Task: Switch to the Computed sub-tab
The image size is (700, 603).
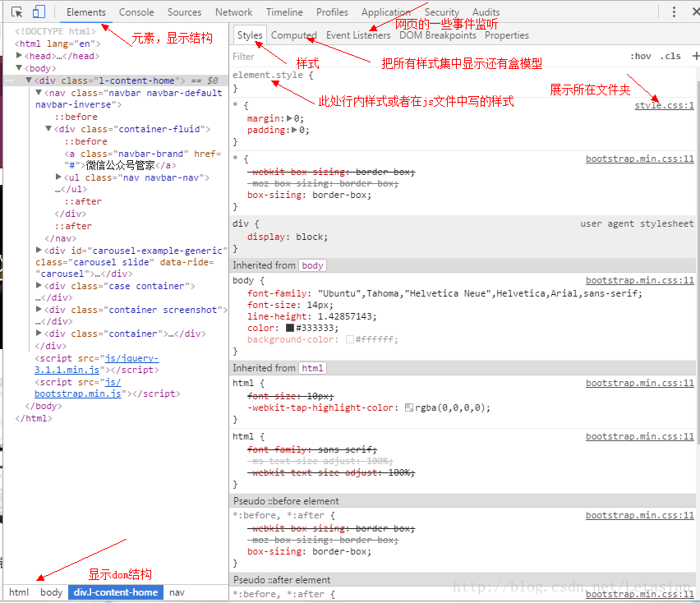Action: (x=294, y=35)
